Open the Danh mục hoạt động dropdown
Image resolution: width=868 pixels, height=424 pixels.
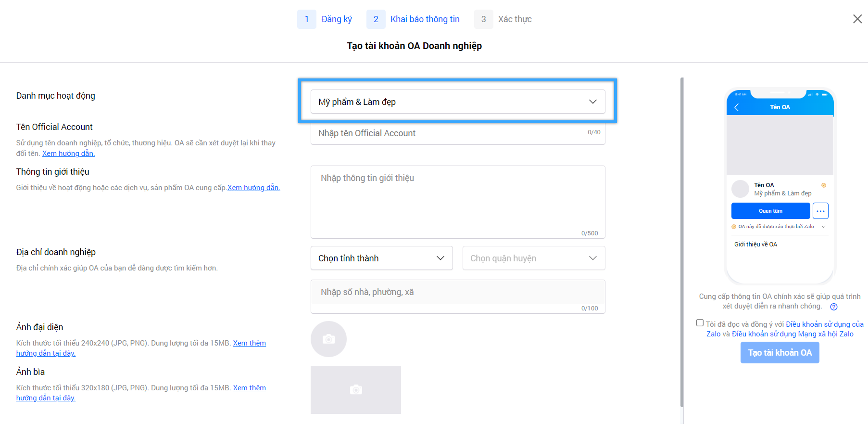point(457,102)
